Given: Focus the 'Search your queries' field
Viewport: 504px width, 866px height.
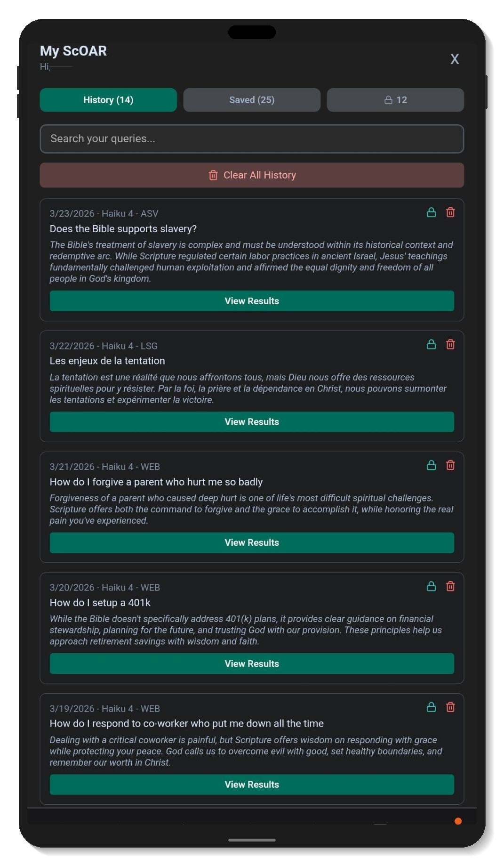Looking at the screenshot, I should 252,139.
